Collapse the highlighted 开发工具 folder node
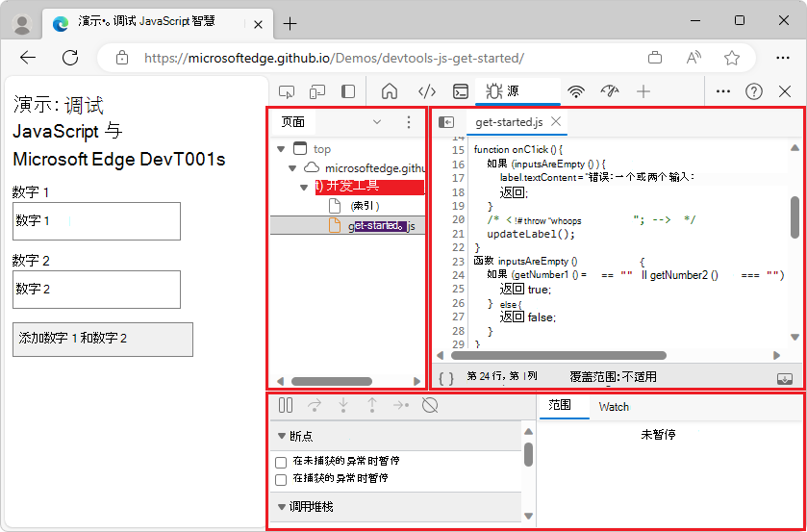Screen dimensions: 807x532 coord(304,187)
